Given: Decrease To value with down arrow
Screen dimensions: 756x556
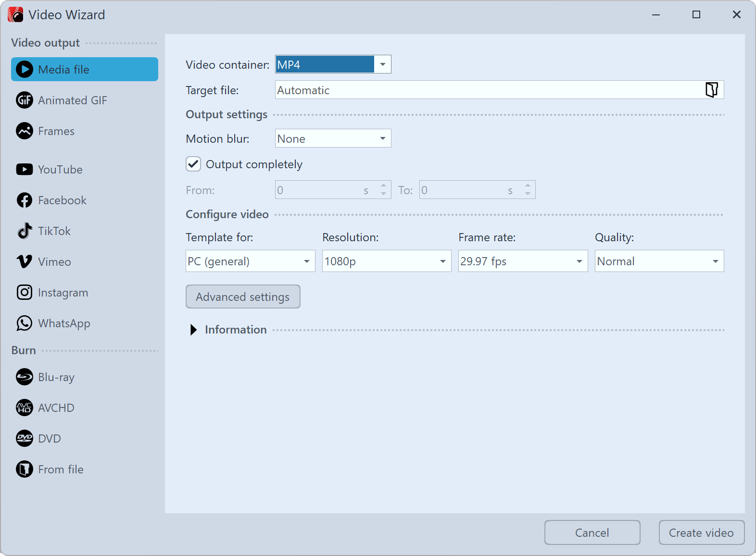Looking at the screenshot, I should coord(528,194).
